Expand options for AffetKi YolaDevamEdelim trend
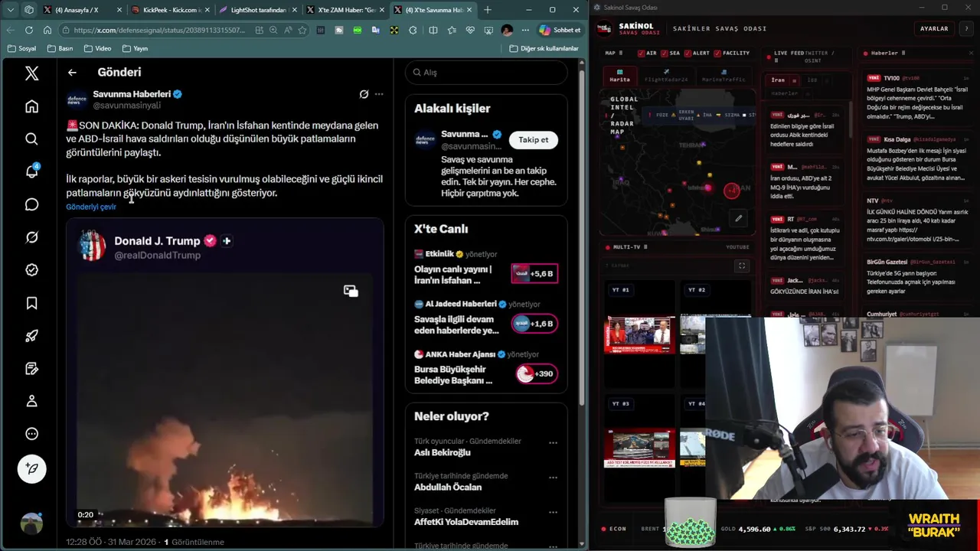Screen dimensions: 980x551 pyautogui.click(x=553, y=512)
